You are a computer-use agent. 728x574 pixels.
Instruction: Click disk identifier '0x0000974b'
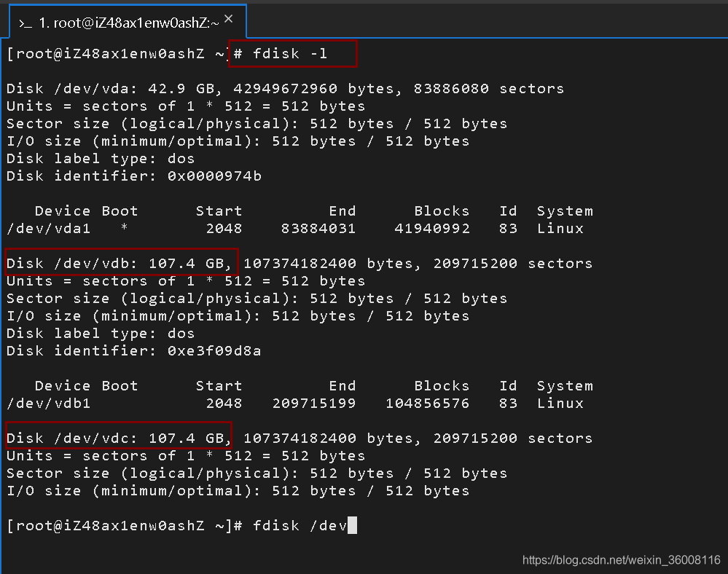[214, 176]
